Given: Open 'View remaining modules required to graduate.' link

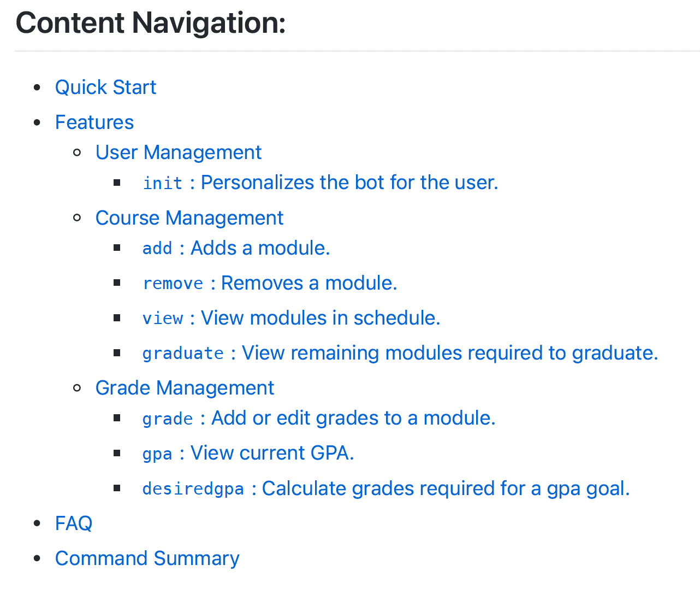Looking at the screenshot, I should click(449, 353).
